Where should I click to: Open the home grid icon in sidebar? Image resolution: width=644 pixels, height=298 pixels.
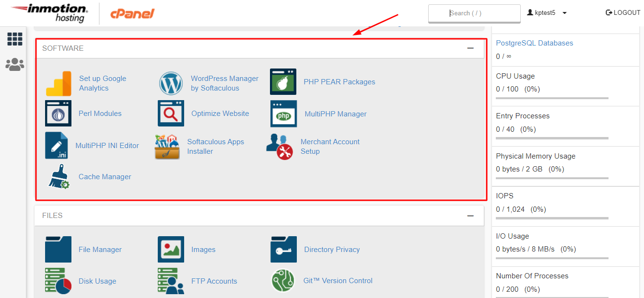pos(15,39)
